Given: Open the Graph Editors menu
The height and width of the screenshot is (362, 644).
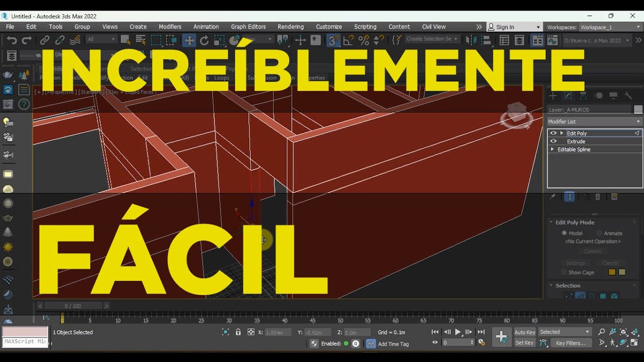Looking at the screenshot, I should (249, 27).
